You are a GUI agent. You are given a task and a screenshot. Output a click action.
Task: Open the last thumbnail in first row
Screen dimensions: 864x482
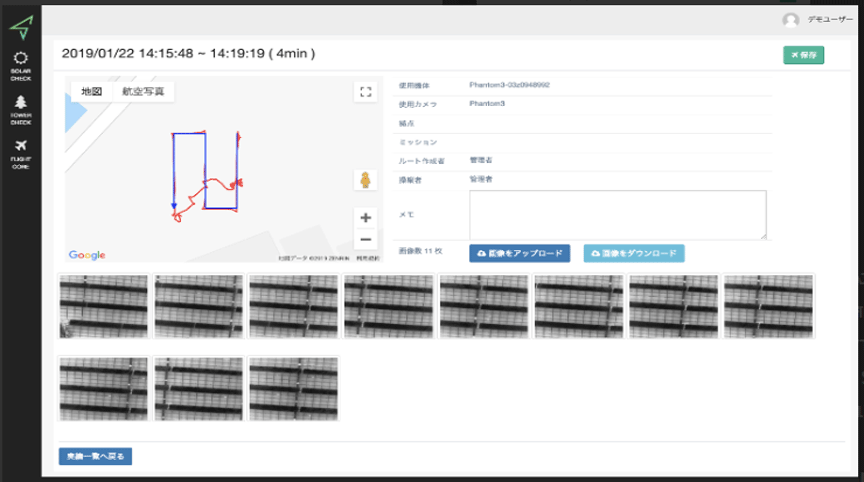click(x=768, y=308)
